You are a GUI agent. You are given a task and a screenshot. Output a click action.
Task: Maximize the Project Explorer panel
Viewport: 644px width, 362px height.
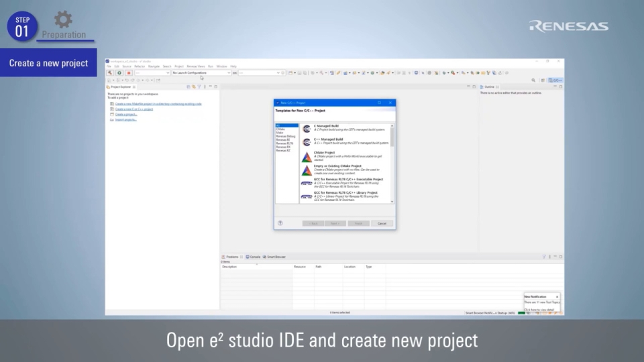(215, 87)
